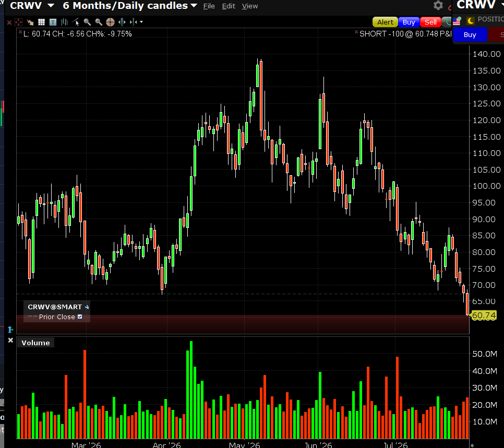Open chart settings gear icon
504x448 pixels.
tap(438, 5)
